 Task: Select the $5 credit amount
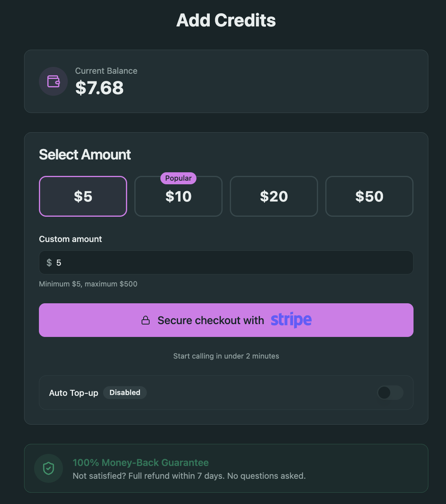pyautogui.click(x=83, y=196)
